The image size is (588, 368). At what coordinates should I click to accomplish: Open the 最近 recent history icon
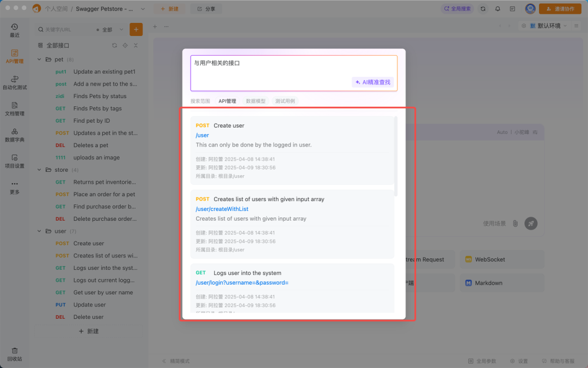coord(14,30)
